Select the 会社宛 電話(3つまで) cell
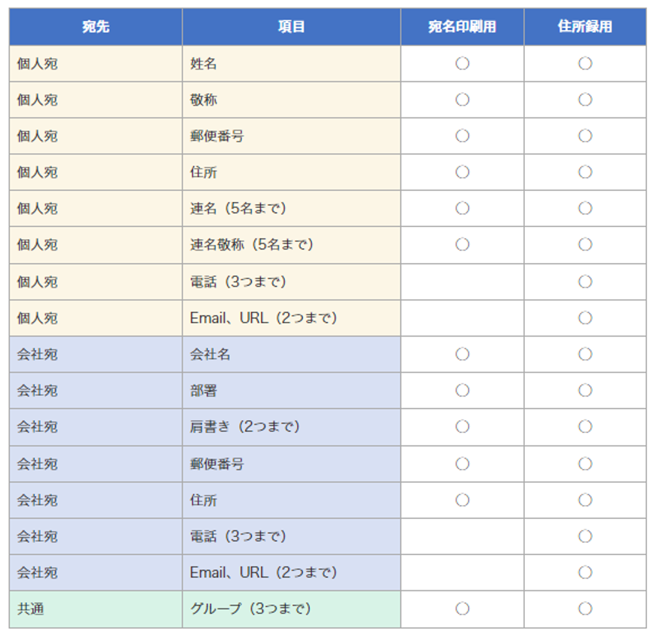The height and width of the screenshot is (644, 665). point(291,536)
